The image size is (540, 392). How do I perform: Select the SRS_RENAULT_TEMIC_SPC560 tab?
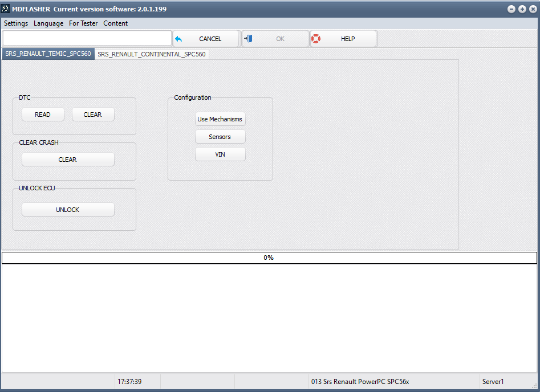(48, 54)
